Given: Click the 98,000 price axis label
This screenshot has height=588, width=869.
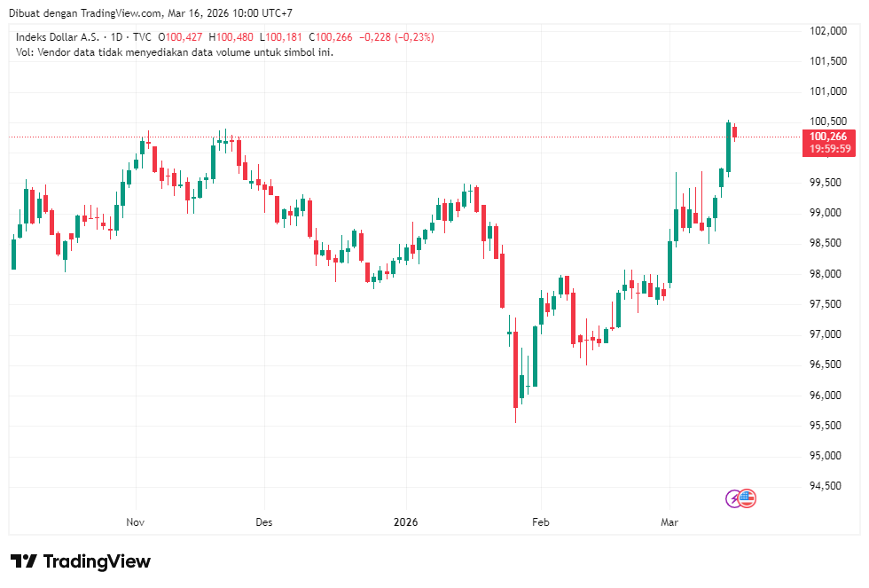Looking at the screenshot, I should click(828, 273).
